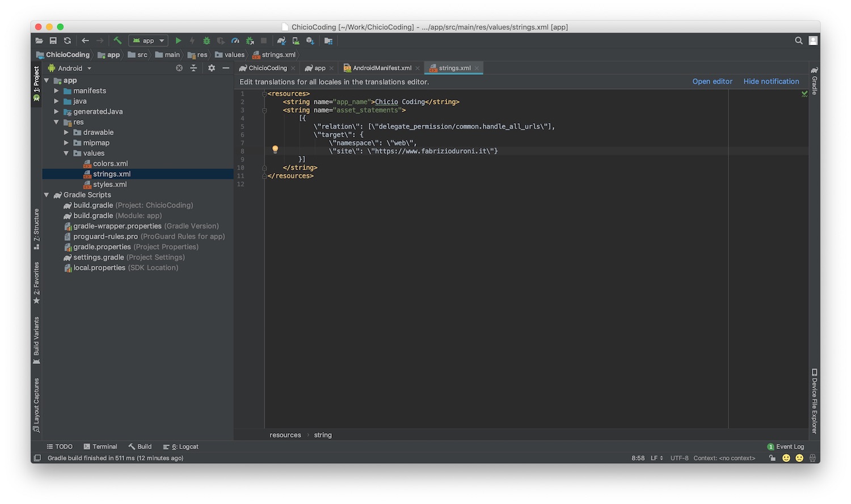Open the SDK Manager icon

pos(310,41)
